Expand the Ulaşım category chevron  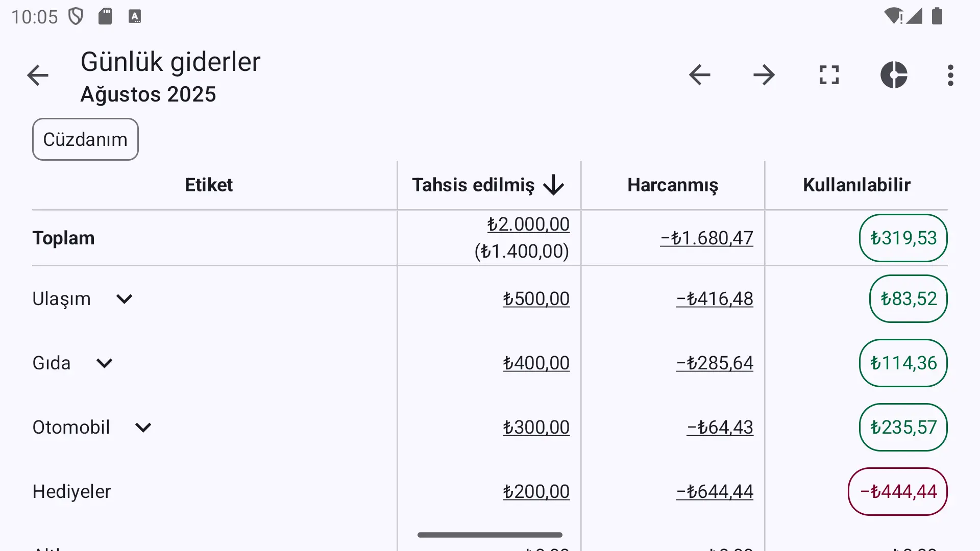pos(124,299)
